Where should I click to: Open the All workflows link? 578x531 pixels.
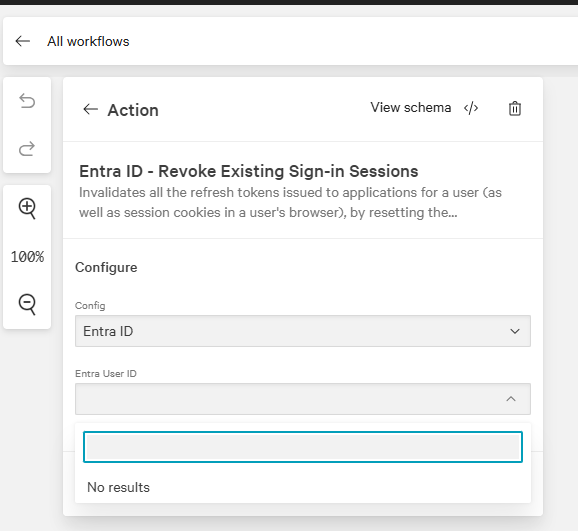pos(88,41)
